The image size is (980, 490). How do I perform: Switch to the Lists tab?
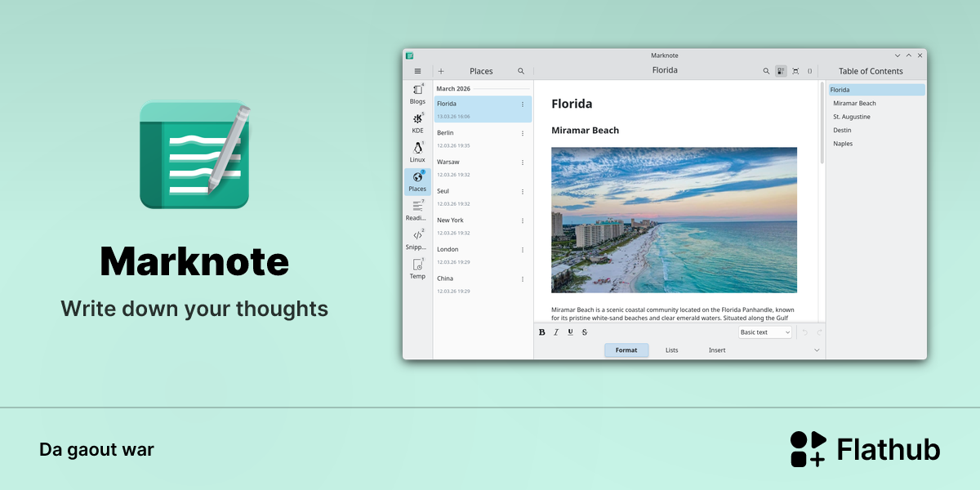point(671,350)
